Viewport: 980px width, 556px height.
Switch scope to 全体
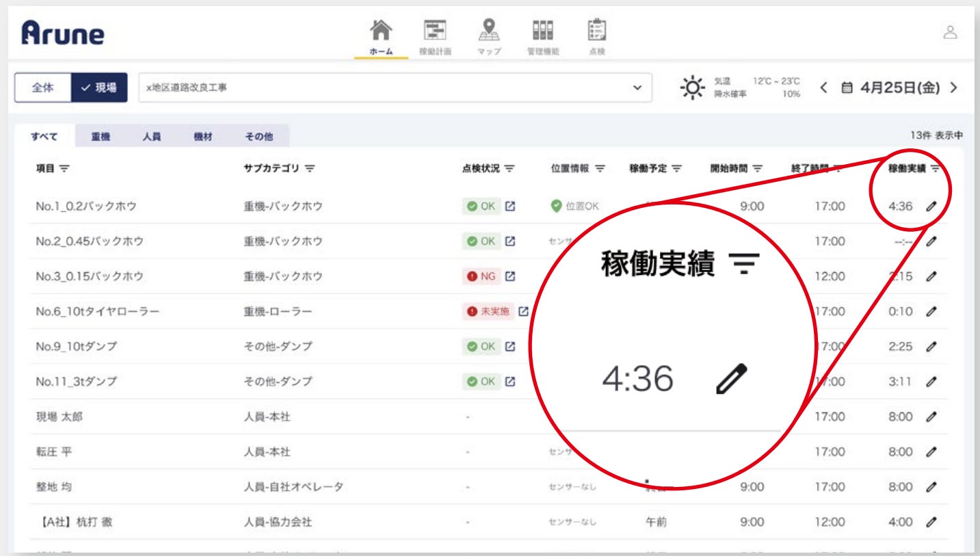(42, 88)
